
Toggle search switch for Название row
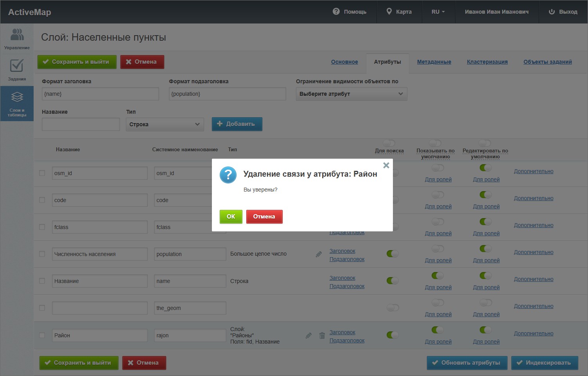[393, 281]
